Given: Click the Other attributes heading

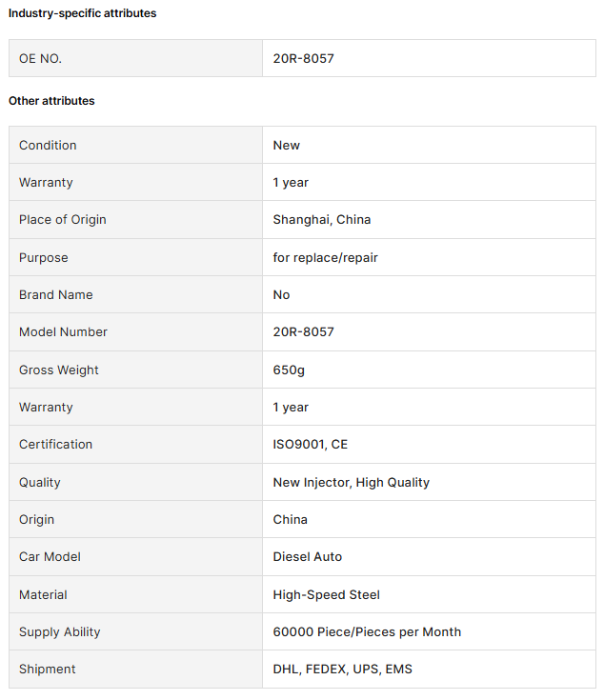Looking at the screenshot, I should [x=51, y=101].
